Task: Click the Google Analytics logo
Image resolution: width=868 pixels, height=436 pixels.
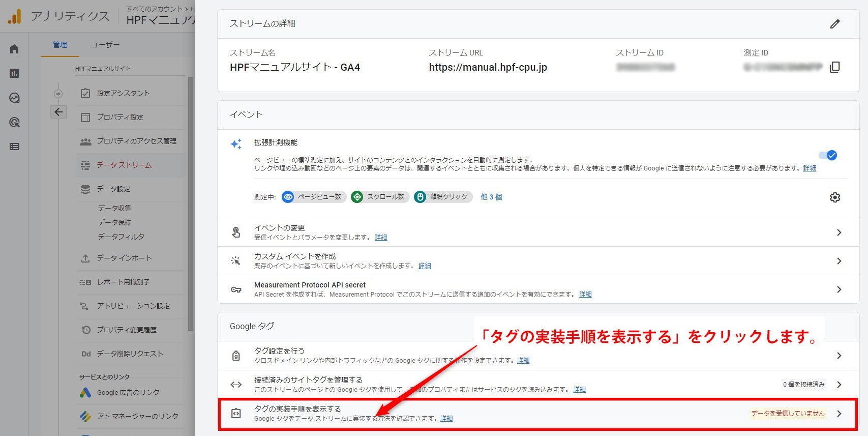Action: pos(15,16)
